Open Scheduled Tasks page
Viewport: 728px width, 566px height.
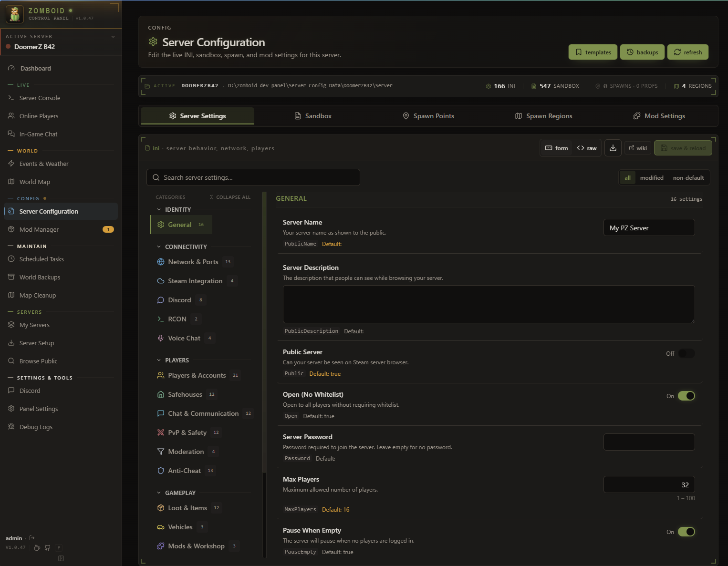pyautogui.click(x=61, y=259)
